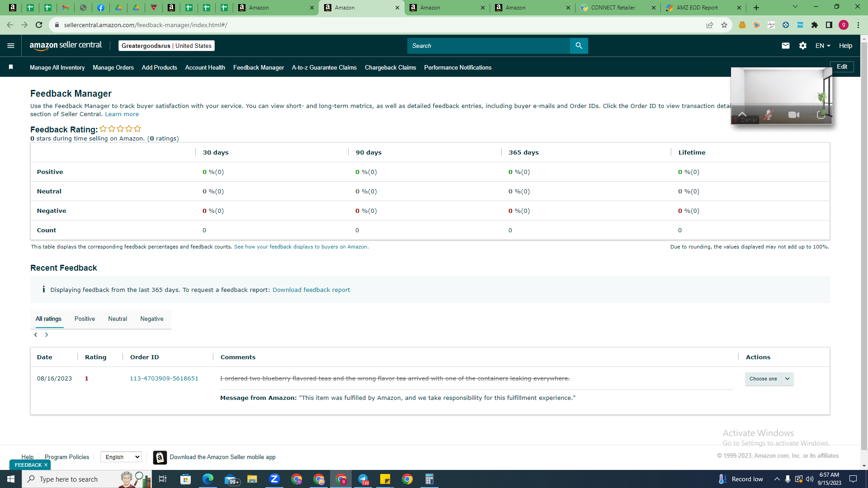Screen dimensions: 868x488
Task: Expand the call overlay up-chevron
Action: pyautogui.click(x=742, y=113)
